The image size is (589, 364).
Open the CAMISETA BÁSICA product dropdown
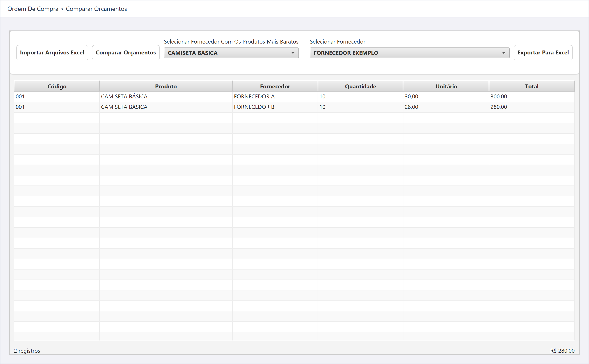pos(231,53)
